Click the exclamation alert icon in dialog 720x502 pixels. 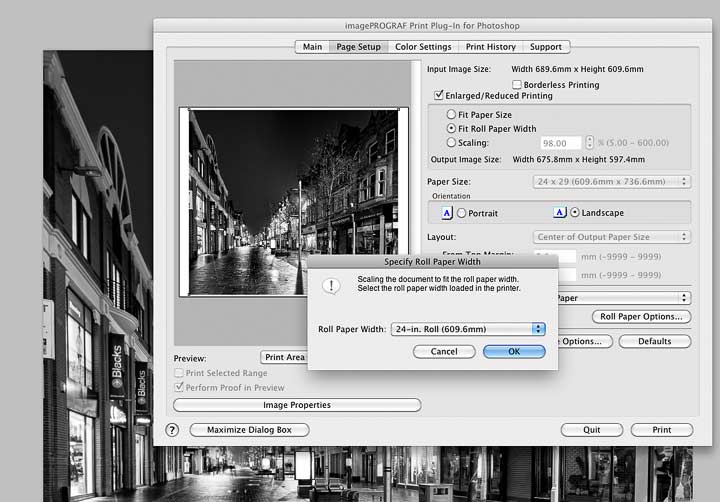[331, 286]
